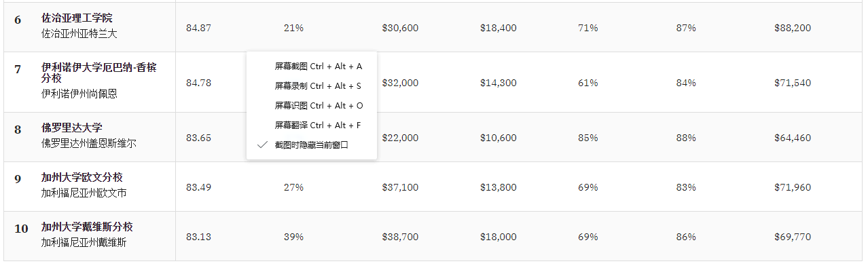Image resolution: width=868 pixels, height=270 pixels.
Task: Click $38,700 value in Davis row
Action: (x=400, y=237)
